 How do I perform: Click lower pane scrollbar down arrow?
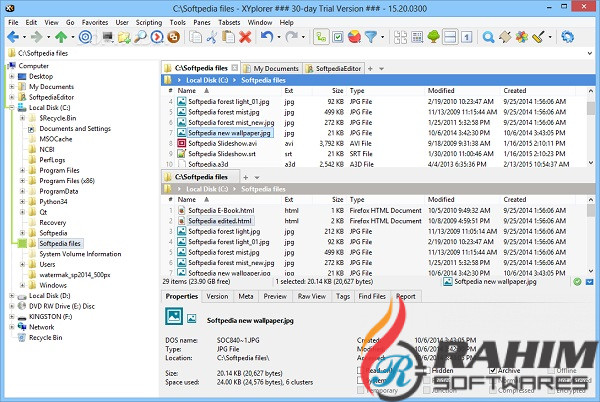click(x=590, y=271)
